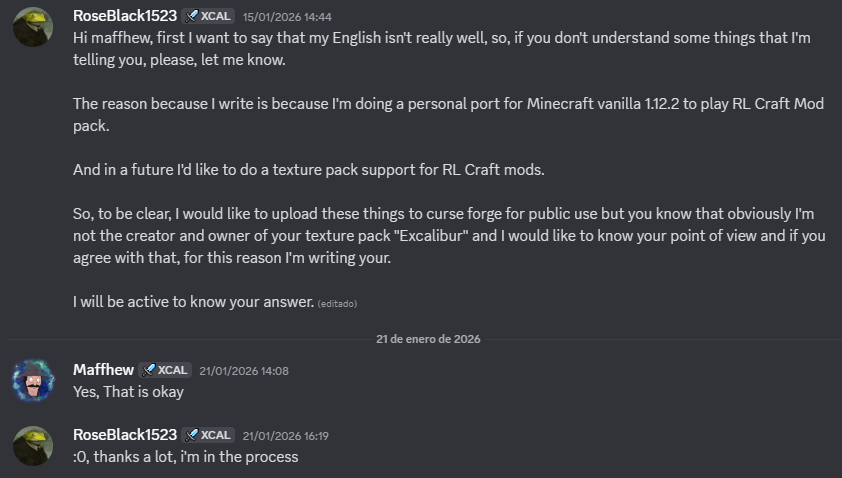The image size is (842, 478).
Task: Click the 21 de enero de 2026 date divider
Action: pyautogui.click(x=428, y=339)
